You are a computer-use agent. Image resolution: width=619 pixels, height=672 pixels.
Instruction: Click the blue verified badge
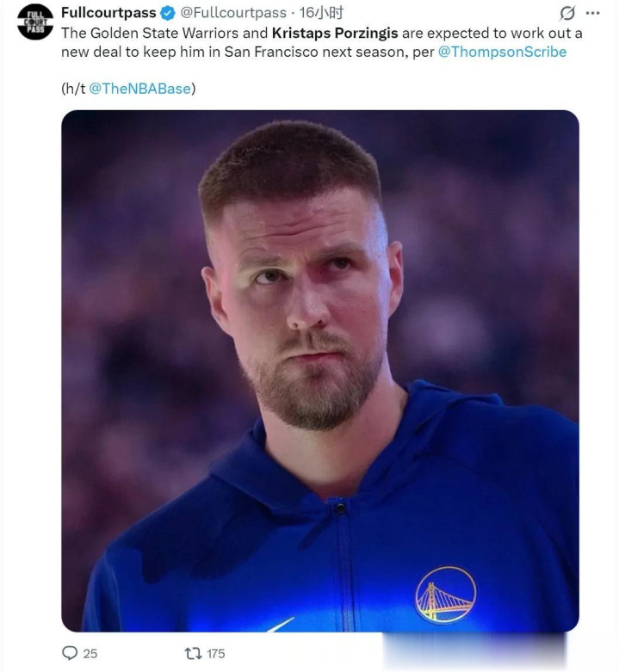click(x=169, y=13)
